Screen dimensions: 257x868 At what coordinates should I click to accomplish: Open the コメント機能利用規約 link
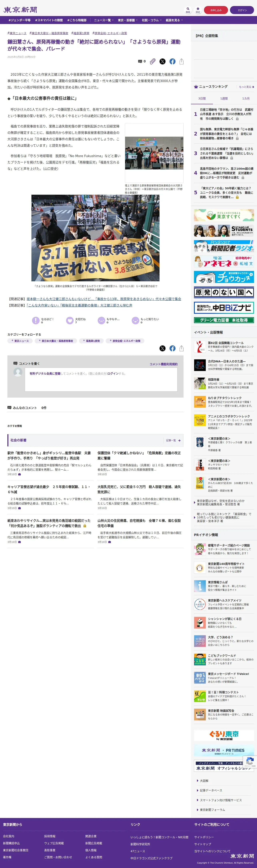coord(164,364)
